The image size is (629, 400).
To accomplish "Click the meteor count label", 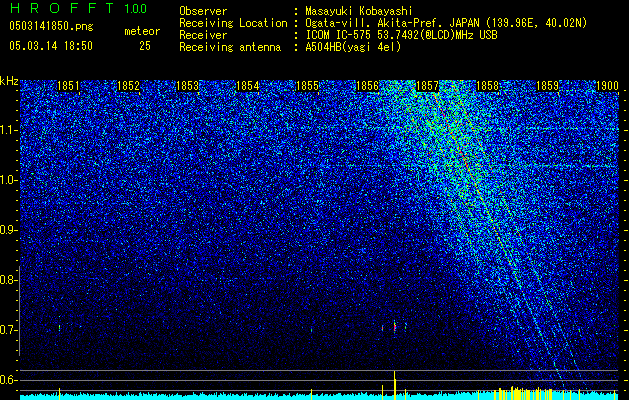I will click(x=142, y=31).
